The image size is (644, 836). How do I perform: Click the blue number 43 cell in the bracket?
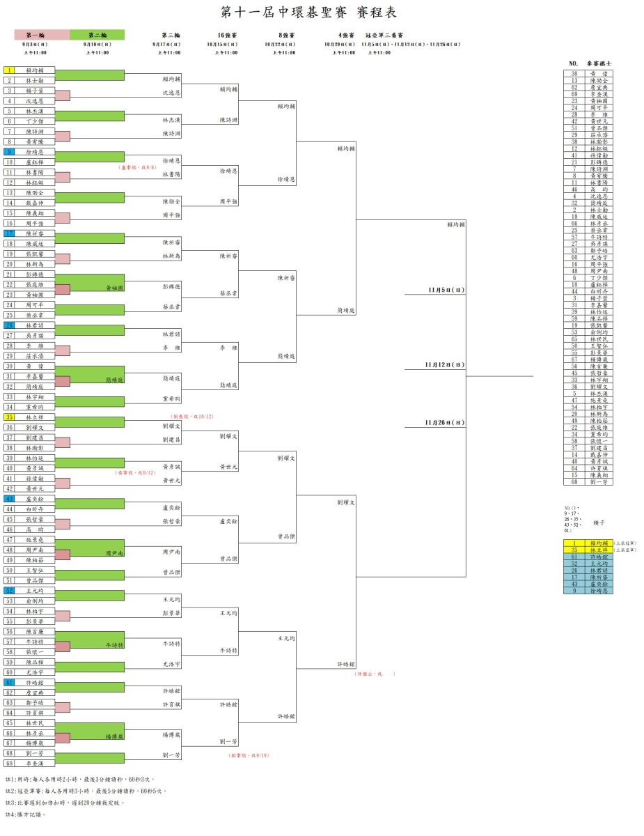(x=9, y=498)
